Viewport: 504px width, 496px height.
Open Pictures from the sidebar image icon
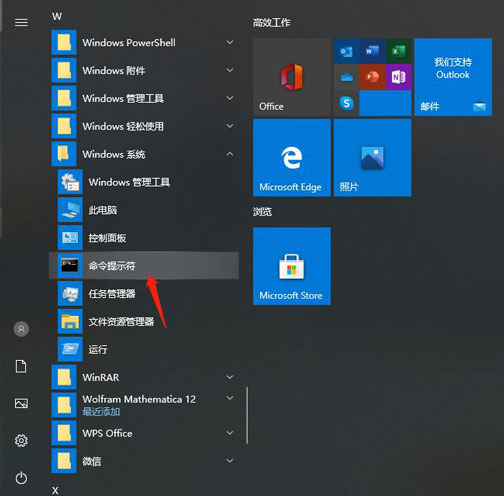click(21, 404)
